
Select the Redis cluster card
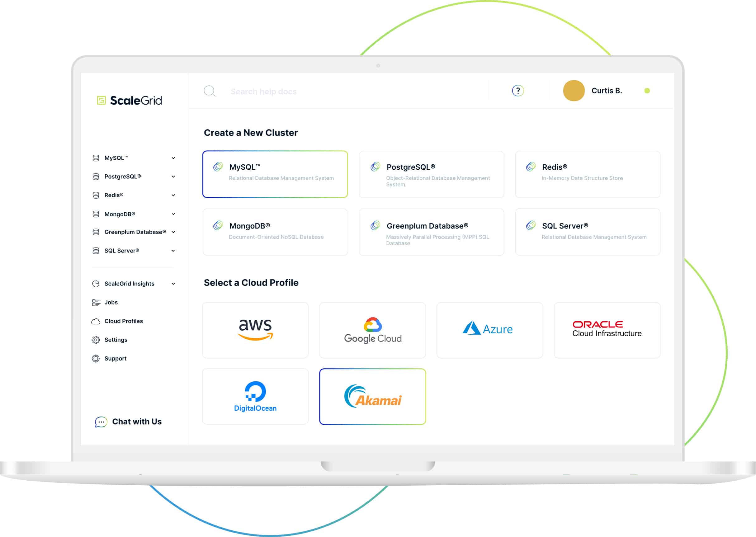point(588,174)
